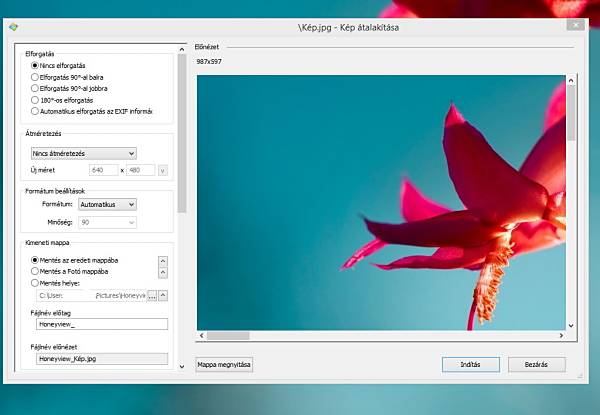Screen dimensions: 600x415
Task: Click the arrow button beside Mentés az eredeti mappába
Action: (x=163, y=261)
